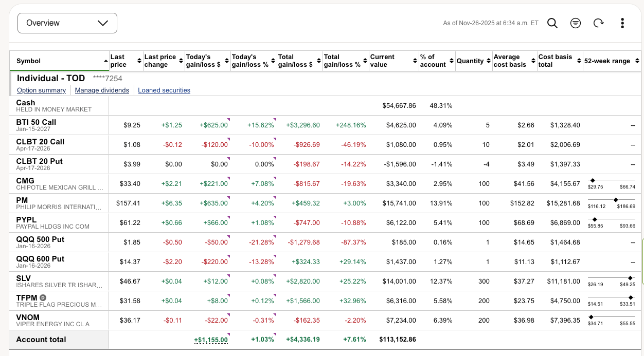Click account total today's gain +$1,155.00
This screenshot has height=356, width=644.
211,340
